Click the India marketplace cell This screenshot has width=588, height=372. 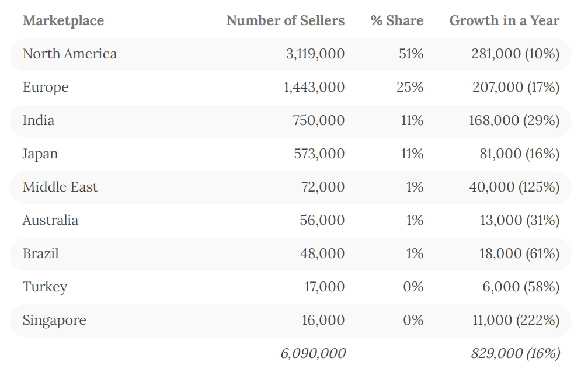tap(39, 120)
